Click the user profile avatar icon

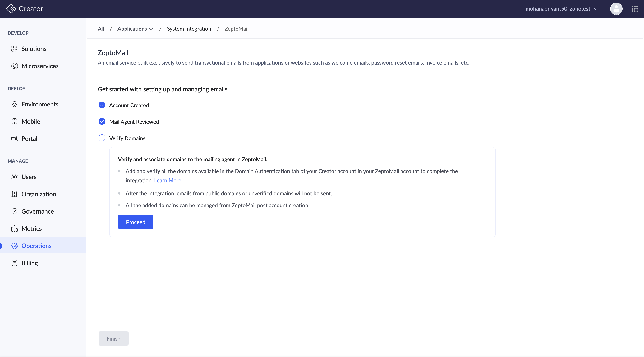click(616, 9)
